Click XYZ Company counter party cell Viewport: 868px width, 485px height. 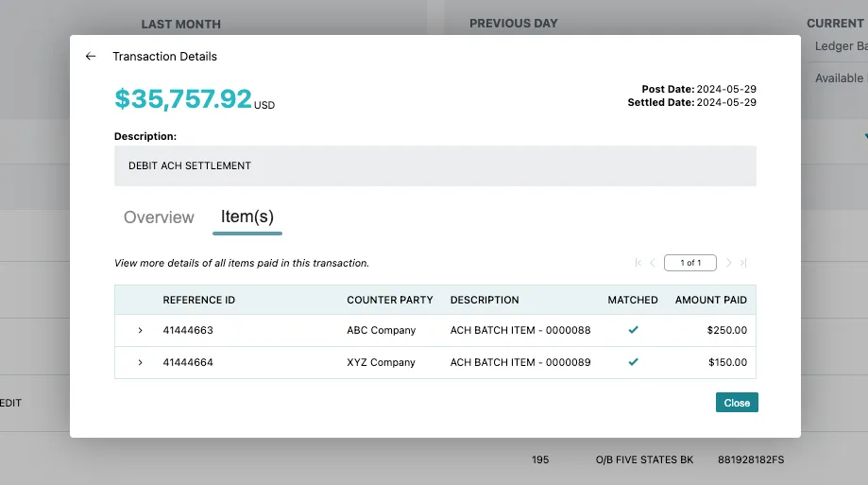(x=381, y=362)
